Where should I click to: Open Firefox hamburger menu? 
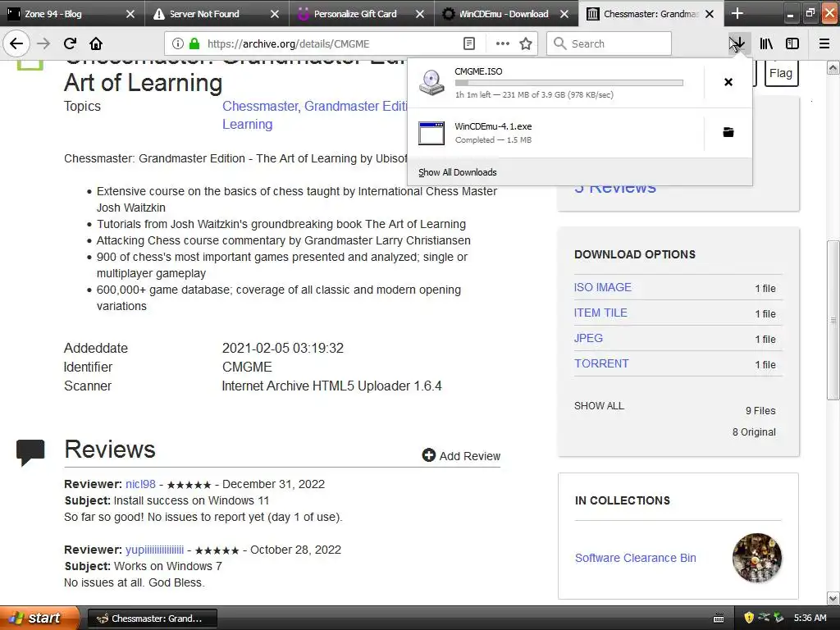coord(824,43)
